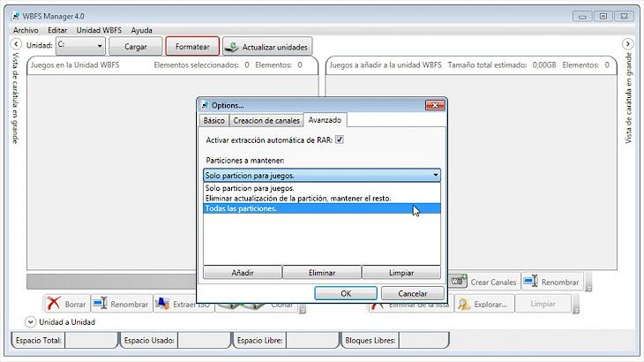The image size is (644, 362).
Task: Click the right Renombrar icon next to Crear Canales
Action: click(531, 282)
